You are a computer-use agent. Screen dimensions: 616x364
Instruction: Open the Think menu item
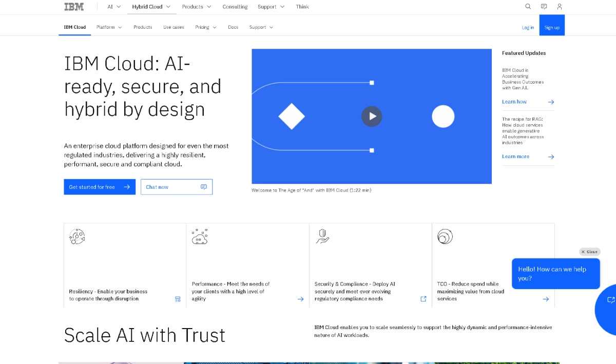pos(302,7)
